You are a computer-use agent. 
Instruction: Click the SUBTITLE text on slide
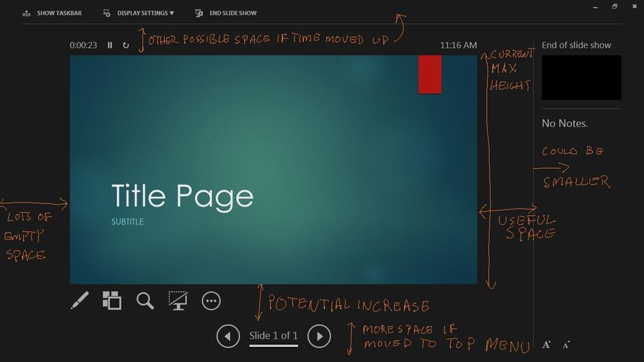127,222
